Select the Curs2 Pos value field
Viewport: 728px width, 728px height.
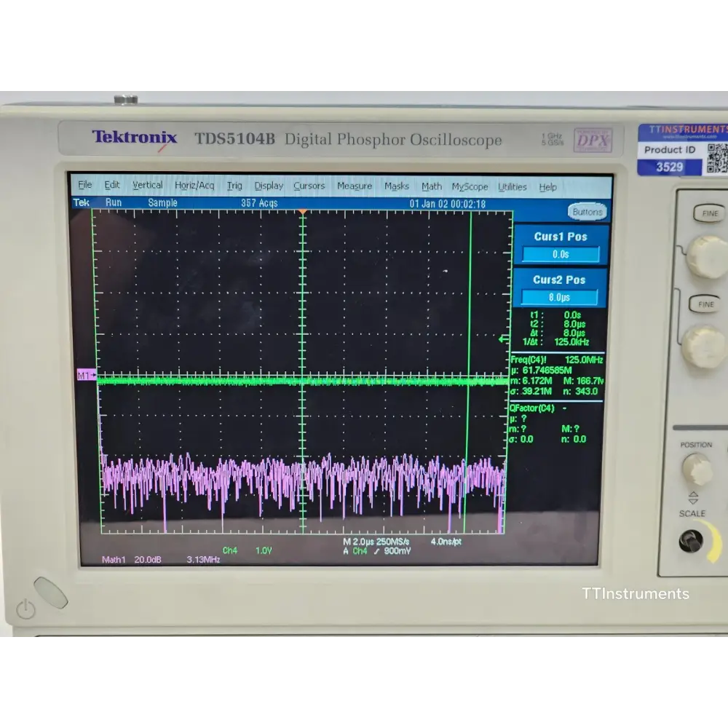pyautogui.click(x=559, y=297)
